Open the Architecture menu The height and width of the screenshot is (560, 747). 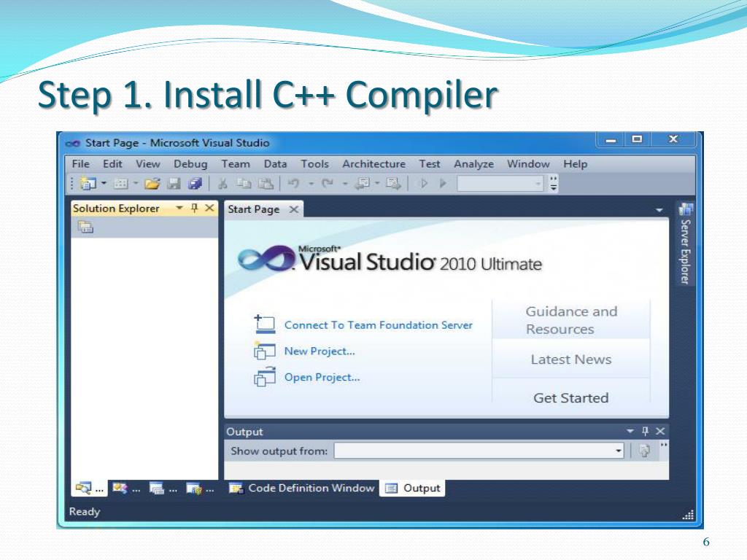(x=373, y=164)
